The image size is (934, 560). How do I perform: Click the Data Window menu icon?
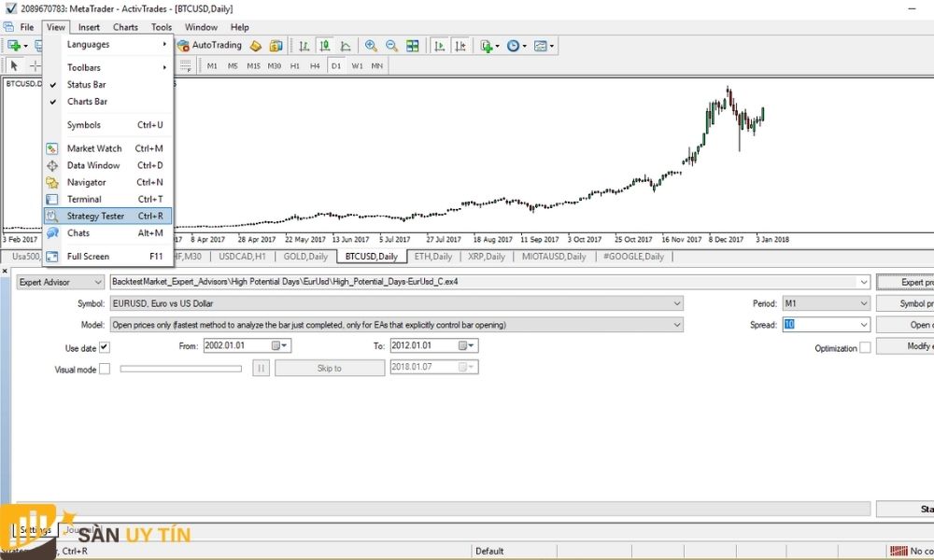pyautogui.click(x=52, y=165)
